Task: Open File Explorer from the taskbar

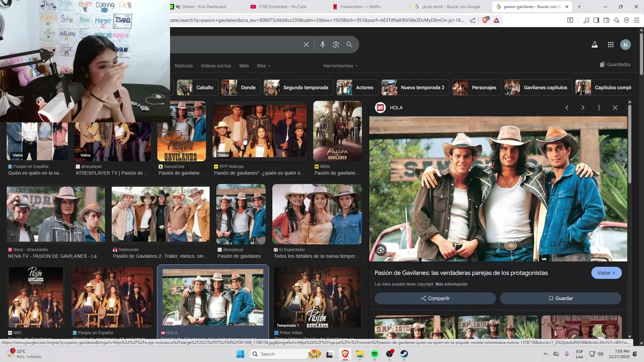Action: 360,354
